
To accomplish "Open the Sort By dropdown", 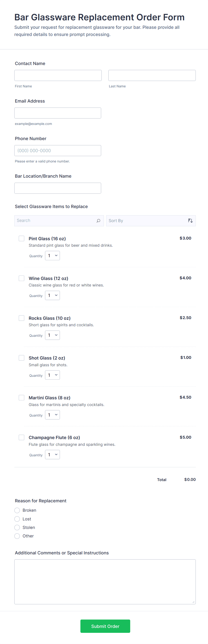I will [148, 221].
